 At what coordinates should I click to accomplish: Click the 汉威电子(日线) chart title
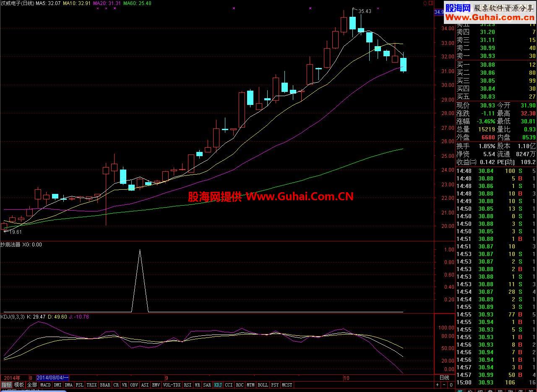click(17, 3)
